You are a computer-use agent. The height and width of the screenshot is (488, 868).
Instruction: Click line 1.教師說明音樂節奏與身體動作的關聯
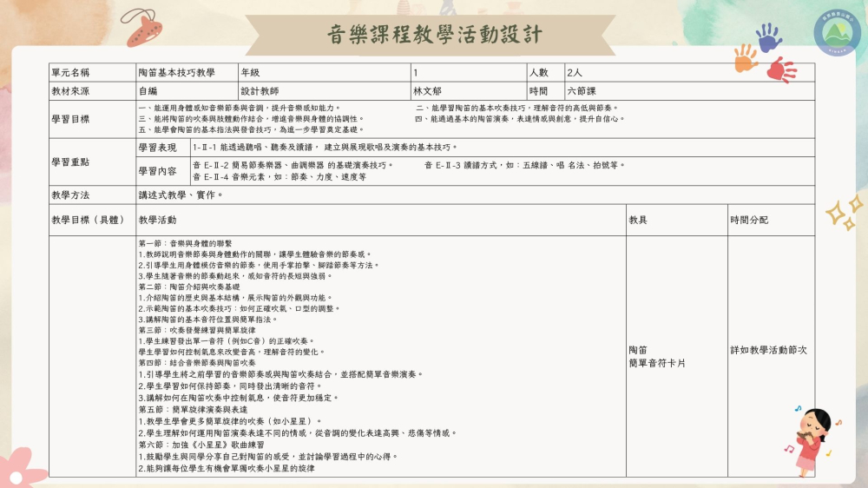254,254
